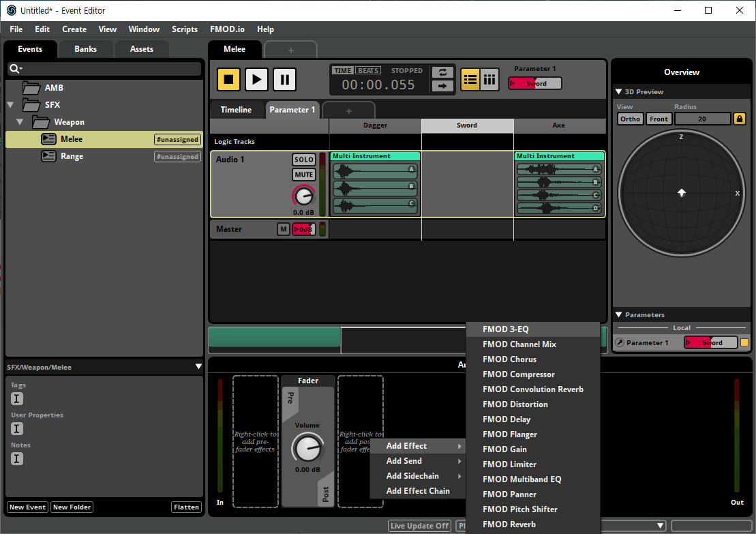Click the User Properties text cursor icon

pos(17,428)
